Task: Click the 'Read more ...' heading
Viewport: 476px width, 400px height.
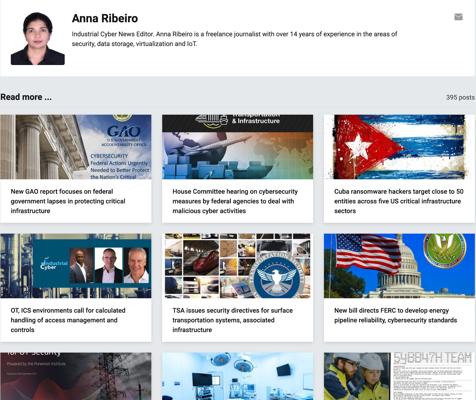Action: tap(26, 97)
